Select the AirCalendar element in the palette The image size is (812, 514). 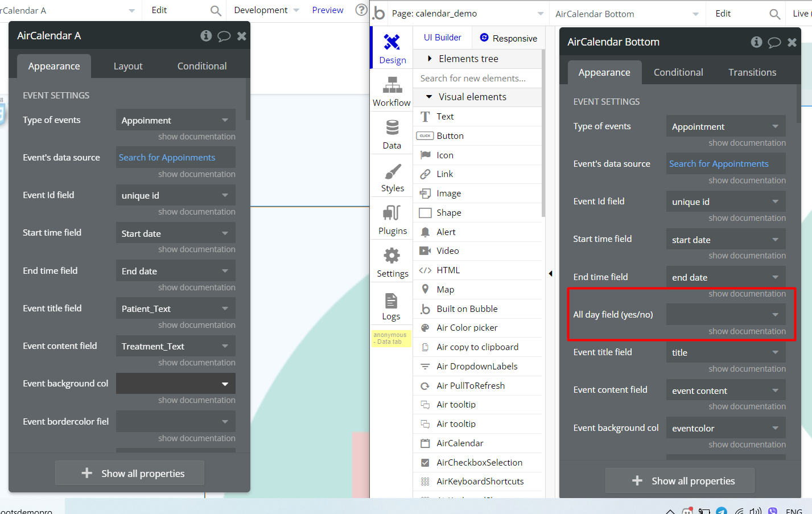coord(477,443)
